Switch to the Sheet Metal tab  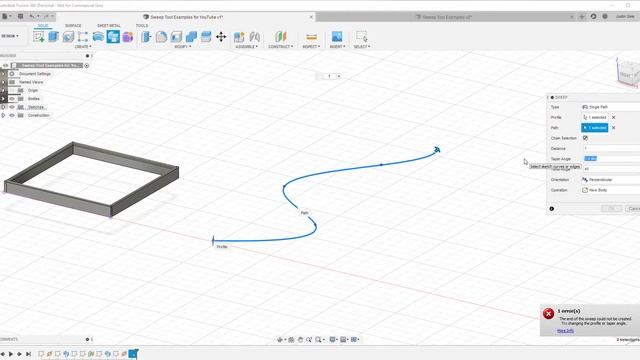point(109,26)
